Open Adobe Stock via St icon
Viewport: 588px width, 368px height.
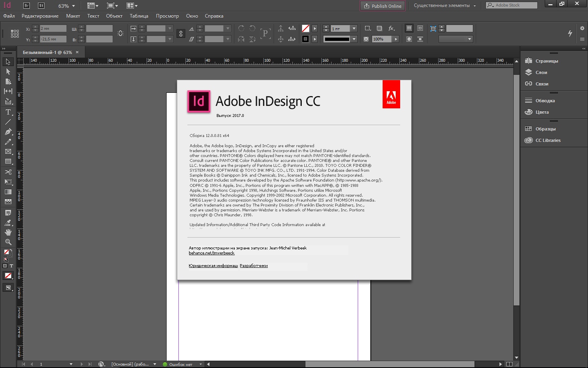(x=41, y=6)
